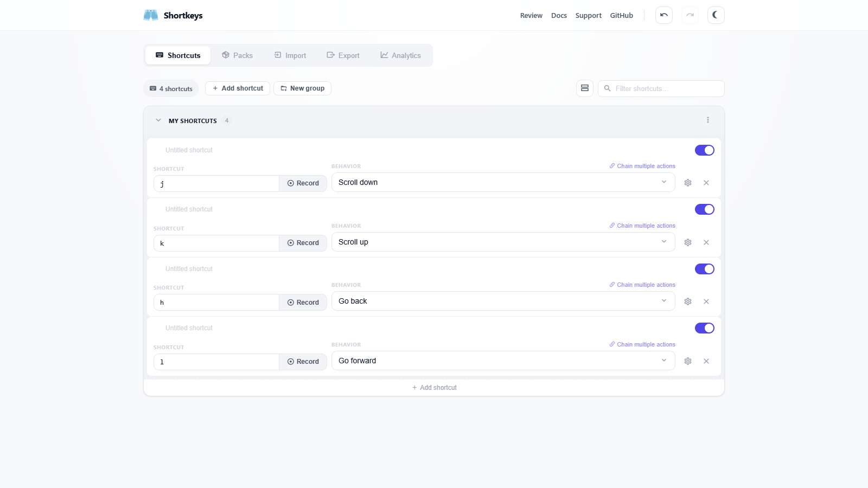Collapse the My Shortcuts group chevron
This screenshot has height=488, width=868.
tap(158, 120)
